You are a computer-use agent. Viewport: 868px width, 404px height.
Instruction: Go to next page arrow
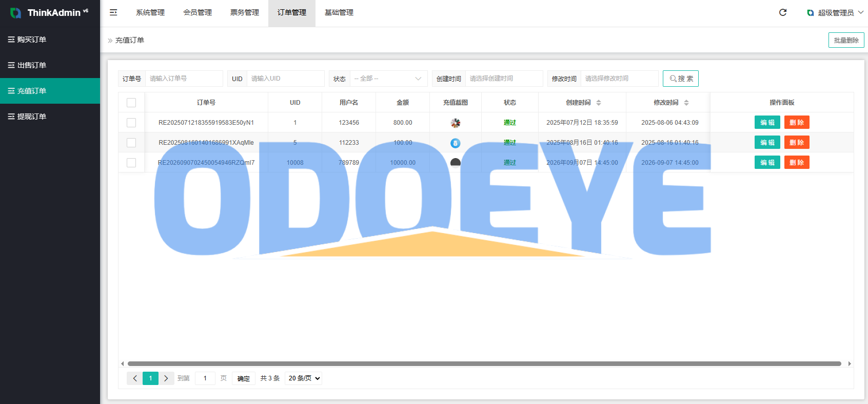pos(166,378)
